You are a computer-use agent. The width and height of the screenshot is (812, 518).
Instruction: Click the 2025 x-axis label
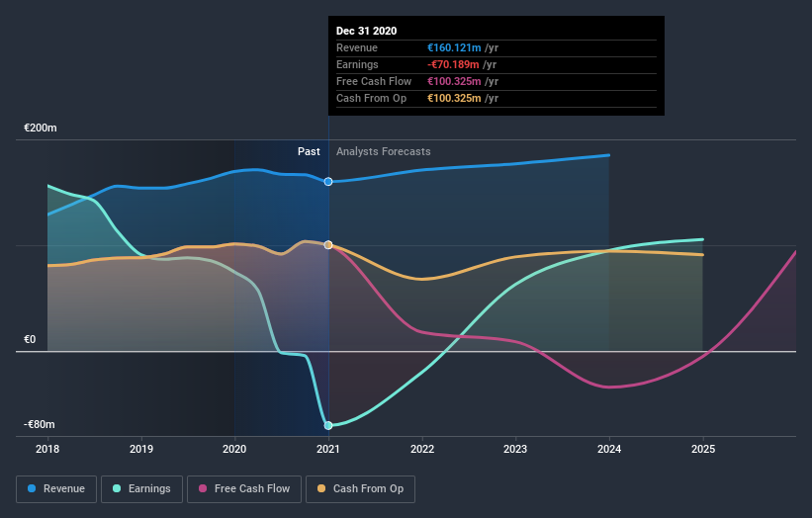point(703,449)
